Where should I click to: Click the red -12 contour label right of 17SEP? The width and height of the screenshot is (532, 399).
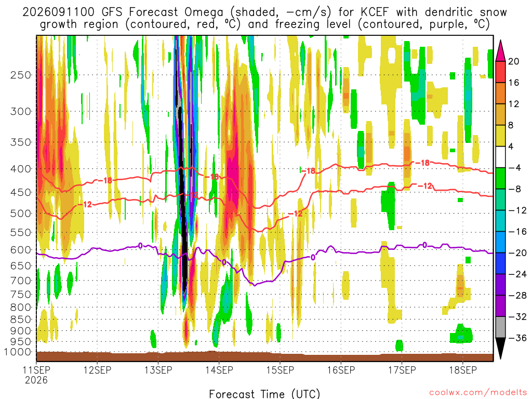pos(425,185)
